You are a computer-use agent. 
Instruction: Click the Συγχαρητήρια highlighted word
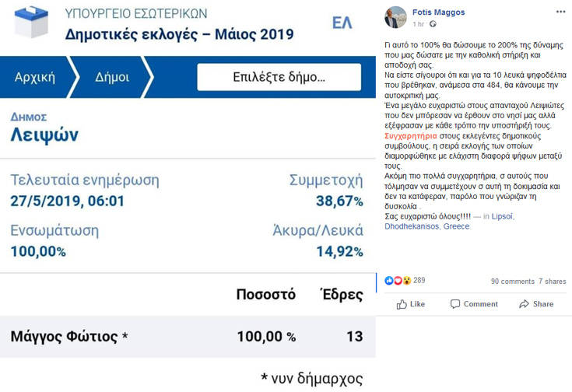point(413,134)
